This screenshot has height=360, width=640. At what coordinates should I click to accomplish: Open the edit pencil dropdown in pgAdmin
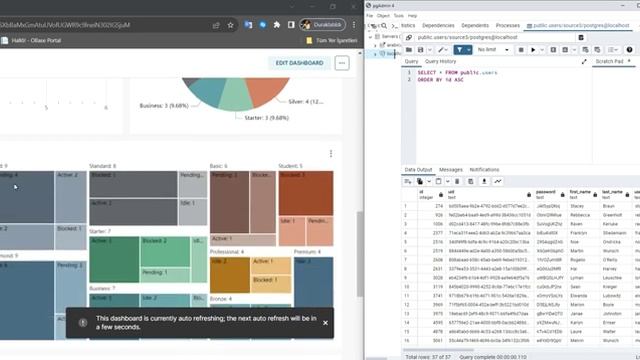tap(442, 50)
